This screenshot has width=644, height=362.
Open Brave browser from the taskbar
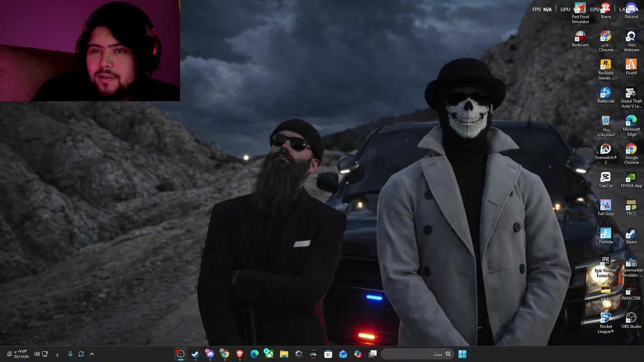pos(239,354)
